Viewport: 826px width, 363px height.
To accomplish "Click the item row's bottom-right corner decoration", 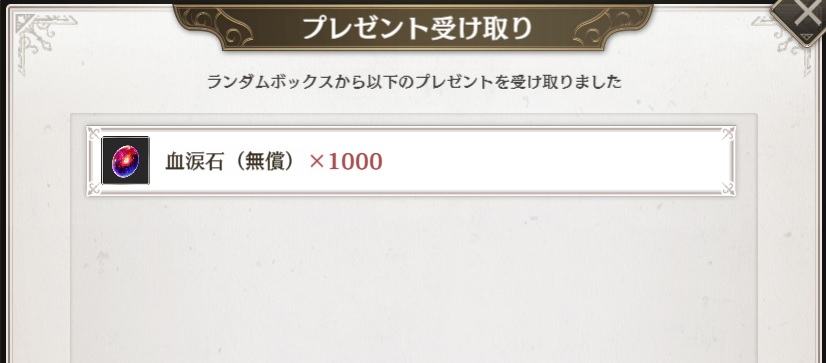I will 728,189.
